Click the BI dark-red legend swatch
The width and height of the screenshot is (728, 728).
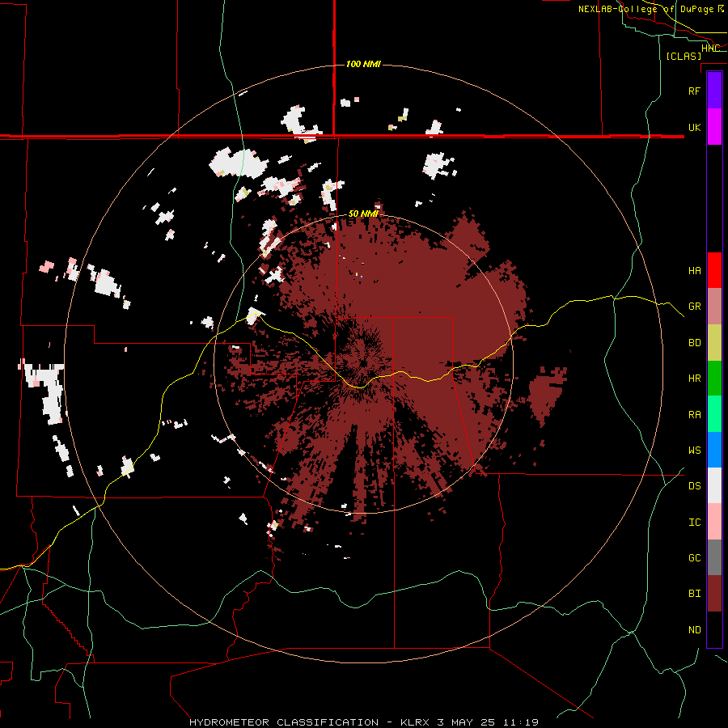pos(714,594)
